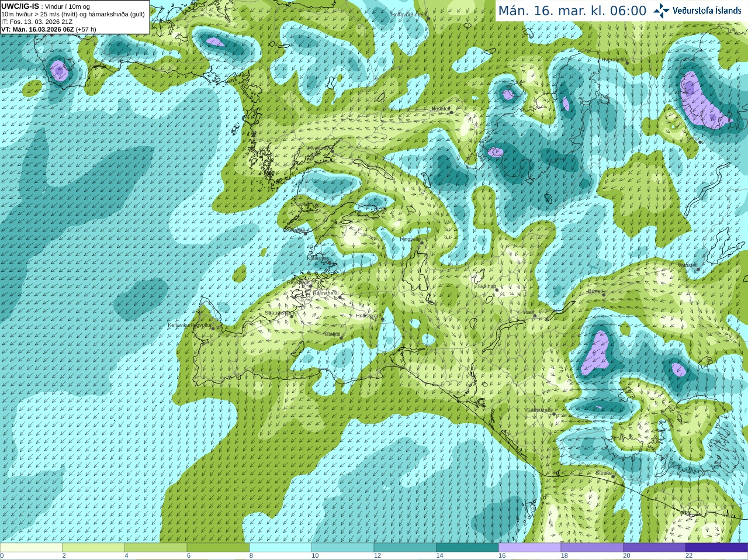This screenshot has width=748, height=560.
Task: Click the 20–22 m/s legend color
Action: point(654,548)
